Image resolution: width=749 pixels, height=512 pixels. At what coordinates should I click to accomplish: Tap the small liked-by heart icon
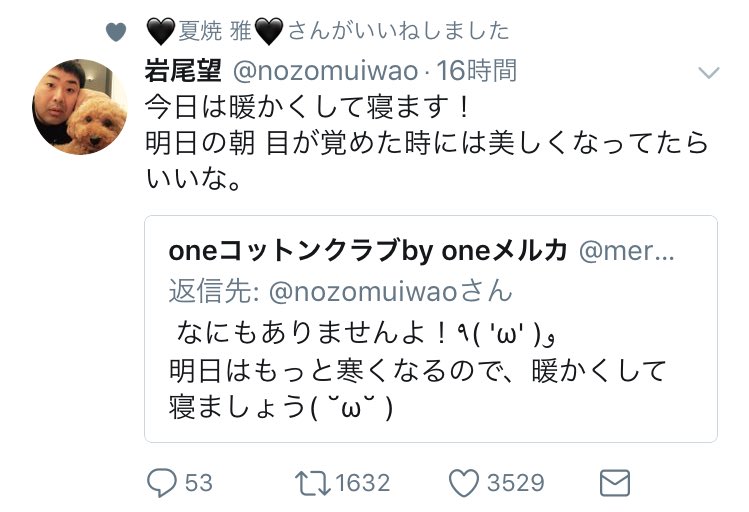[x=116, y=32]
